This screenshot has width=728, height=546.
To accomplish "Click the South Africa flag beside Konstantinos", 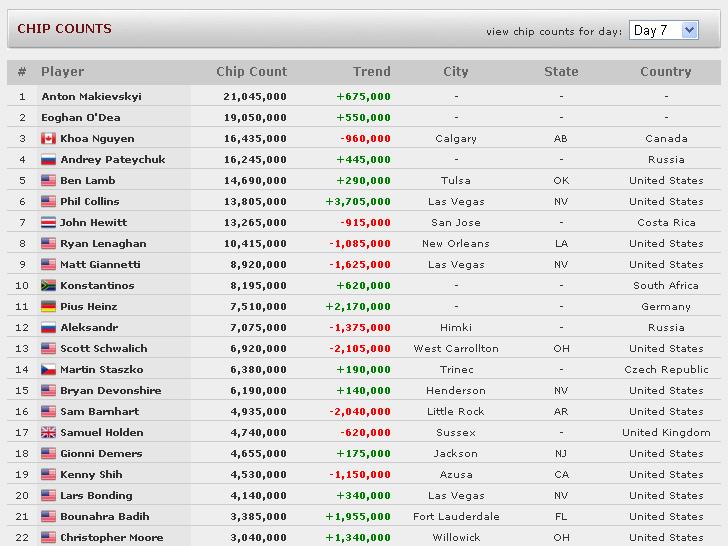I will tap(48, 285).
